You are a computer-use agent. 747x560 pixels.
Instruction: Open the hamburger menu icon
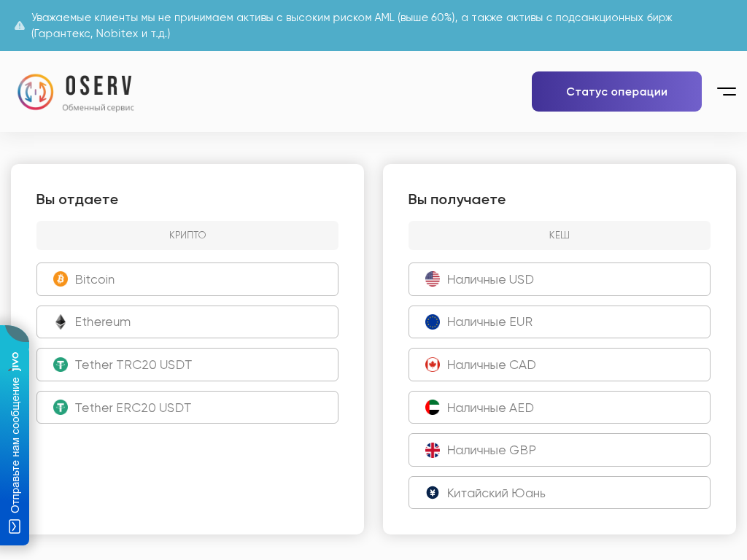(x=727, y=91)
